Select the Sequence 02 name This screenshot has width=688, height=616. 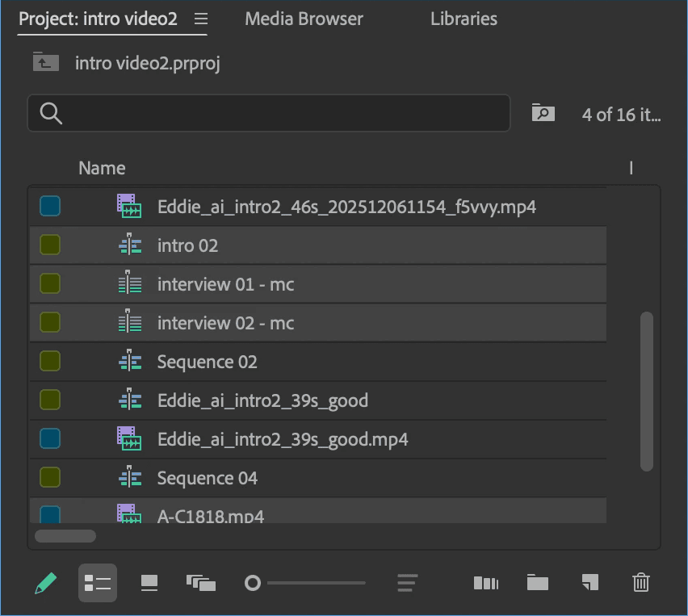pos(207,362)
